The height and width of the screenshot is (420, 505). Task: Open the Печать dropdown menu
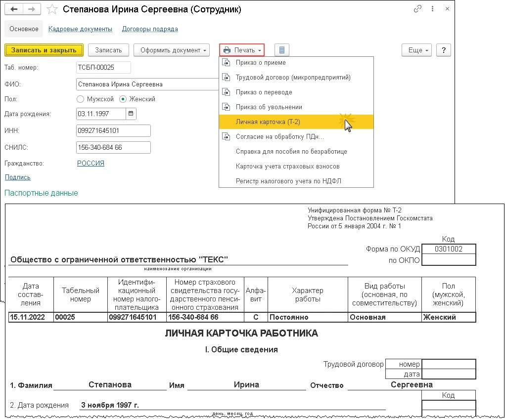point(242,50)
